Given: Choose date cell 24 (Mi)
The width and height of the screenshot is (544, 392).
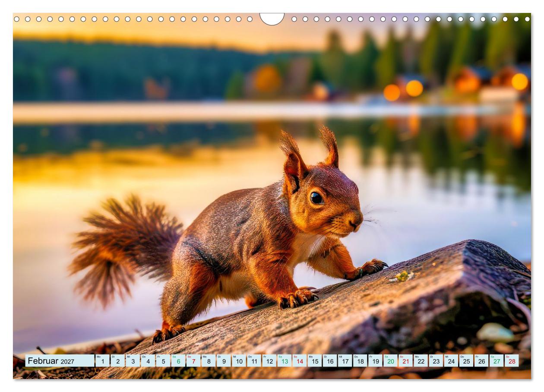Looking at the screenshot, I should (451, 361).
